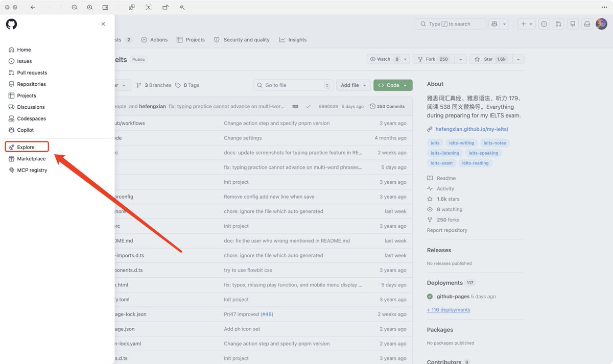Expand the Fork options dropdown arrow
The image size is (613, 364).
pyautogui.click(x=460, y=59)
